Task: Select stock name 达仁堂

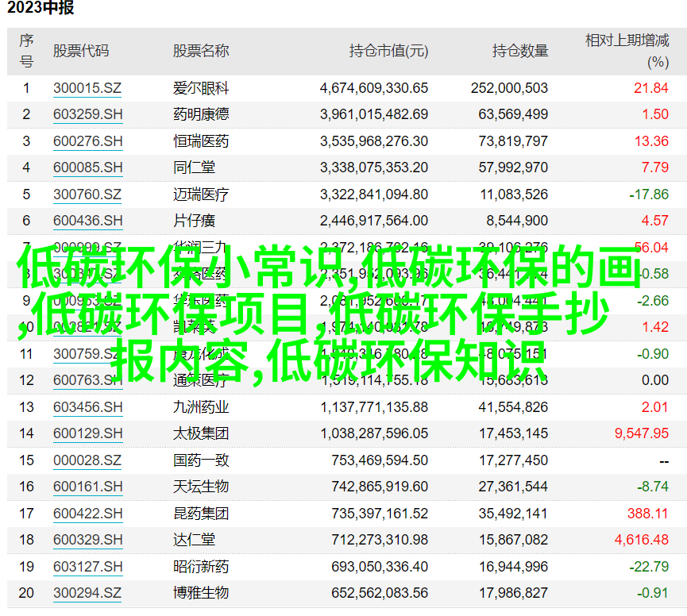Action: pyautogui.click(x=194, y=540)
